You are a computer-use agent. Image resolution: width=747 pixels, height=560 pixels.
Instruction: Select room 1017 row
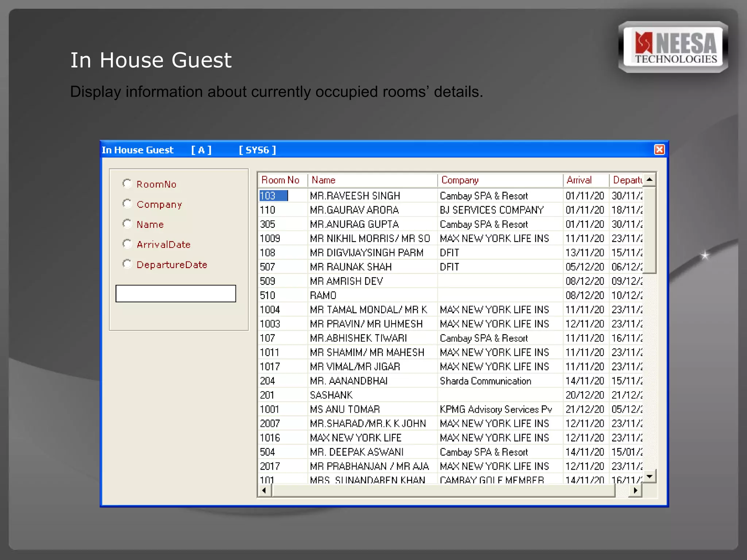[451, 366]
